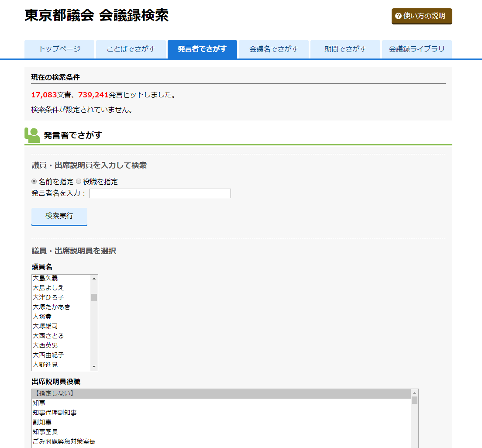The width and height of the screenshot is (482, 448).
Task: Click the member list scroll down arrow
Action: pos(94,367)
